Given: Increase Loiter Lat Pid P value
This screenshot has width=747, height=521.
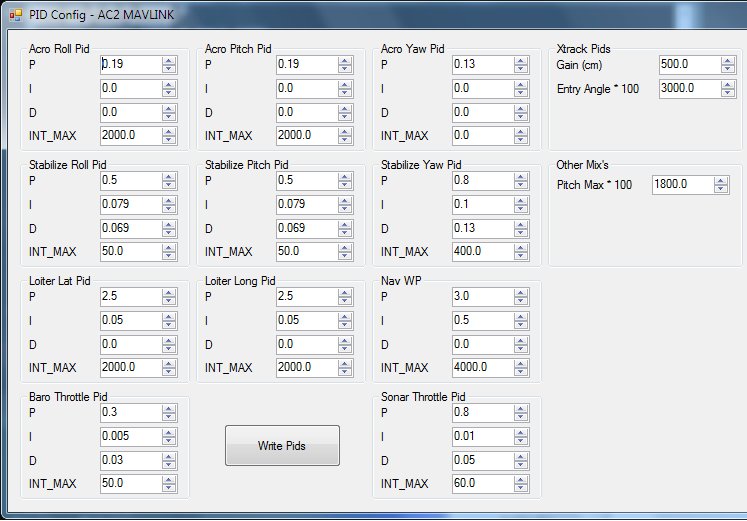Looking at the screenshot, I should click(169, 292).
